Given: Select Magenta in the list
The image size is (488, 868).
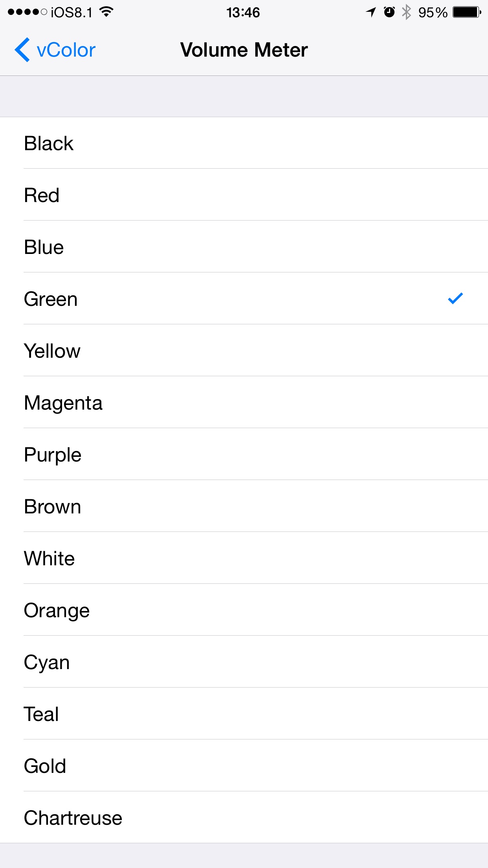Looking at the screenshot, I should (x=244, y=402).
